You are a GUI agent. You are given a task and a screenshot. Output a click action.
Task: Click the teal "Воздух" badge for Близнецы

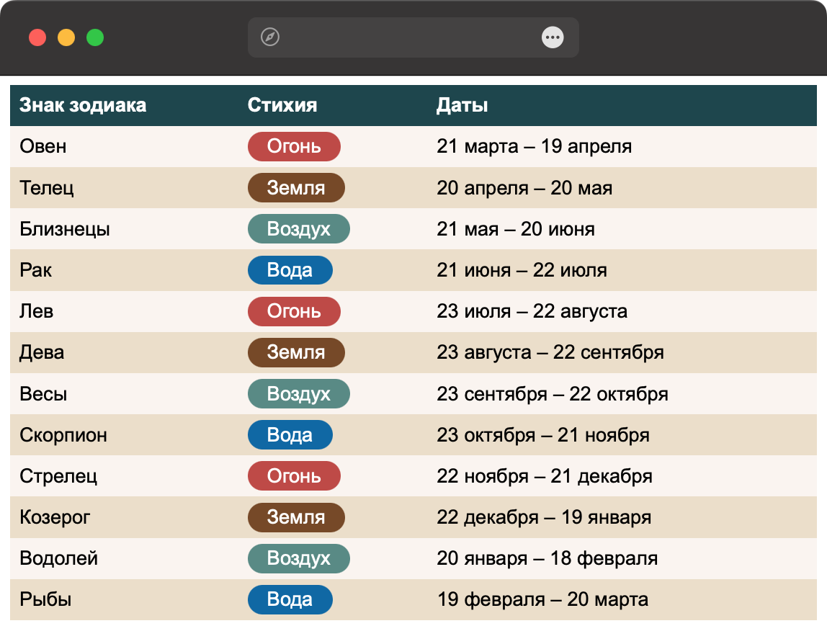click(298, 229)
